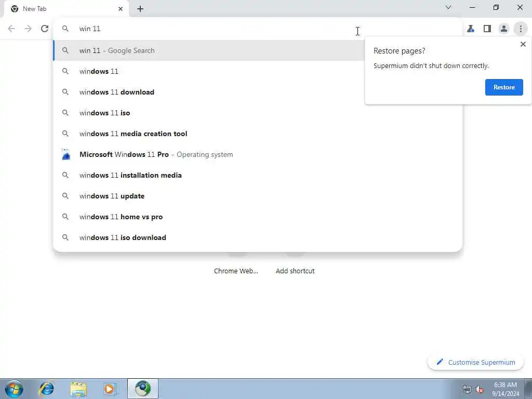532x399 pixels.
Task: Click Customise Supermium button
Action: (x=475, y=362)
